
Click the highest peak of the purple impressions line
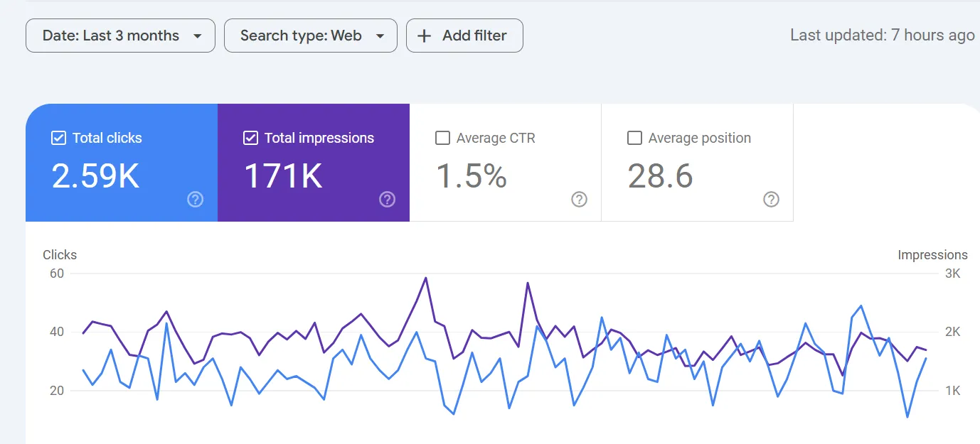[425, 278]
